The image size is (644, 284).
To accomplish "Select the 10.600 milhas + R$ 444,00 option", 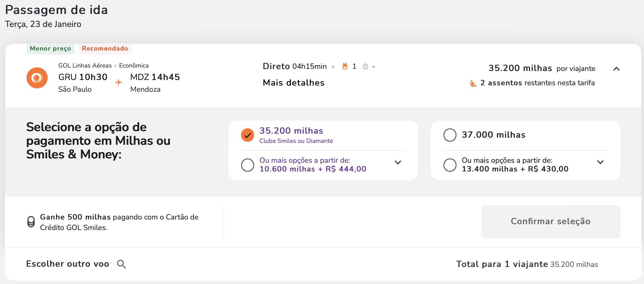I will click(x=248, y=165).
